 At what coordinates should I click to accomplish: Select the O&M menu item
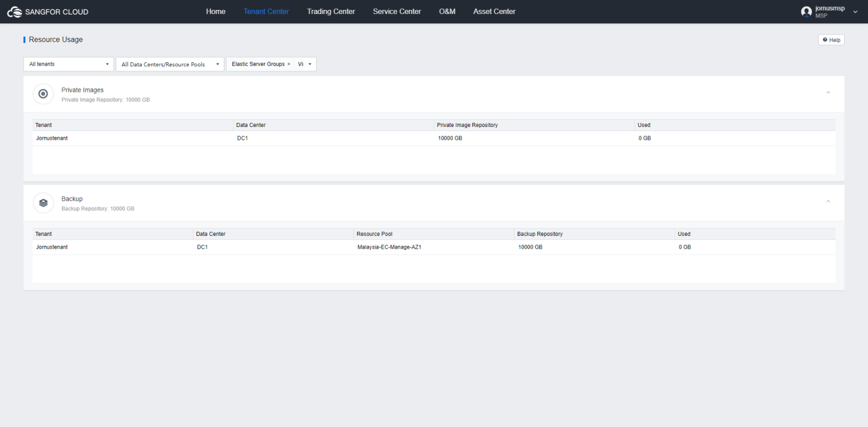tap(447, 12)
